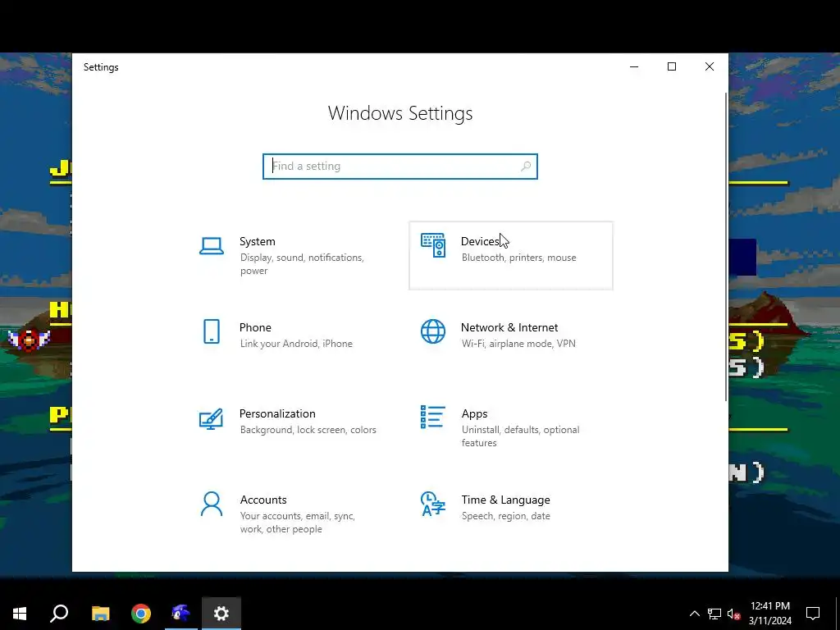This screenshot has width=840, height=630.
Task: Click the Settings window vertical scrollbar
Action: pyautogui.click(x=726, y=246)
